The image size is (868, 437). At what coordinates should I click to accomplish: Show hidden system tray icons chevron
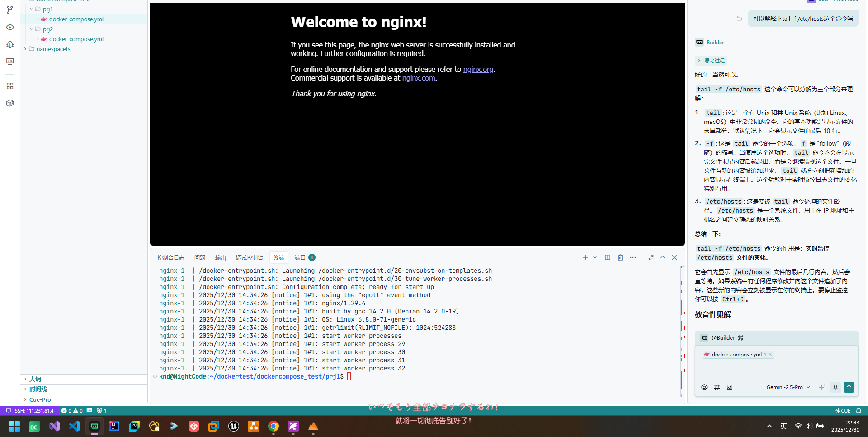(x=769, y=426)
